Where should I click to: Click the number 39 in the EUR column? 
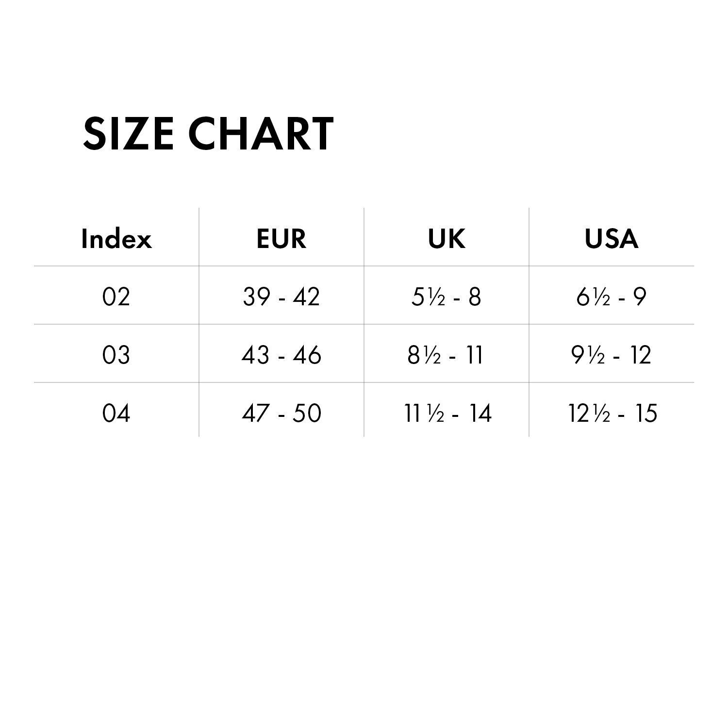(x=256, y=296)
